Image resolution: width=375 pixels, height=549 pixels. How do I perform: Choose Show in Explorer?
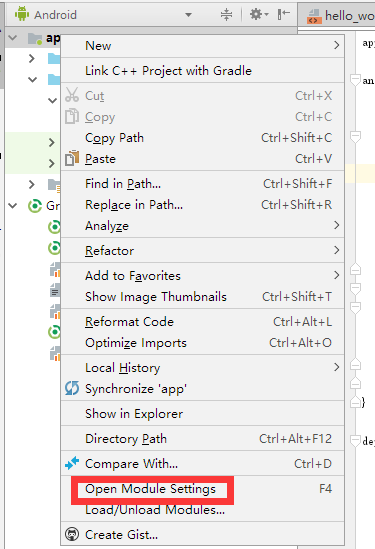202,414
